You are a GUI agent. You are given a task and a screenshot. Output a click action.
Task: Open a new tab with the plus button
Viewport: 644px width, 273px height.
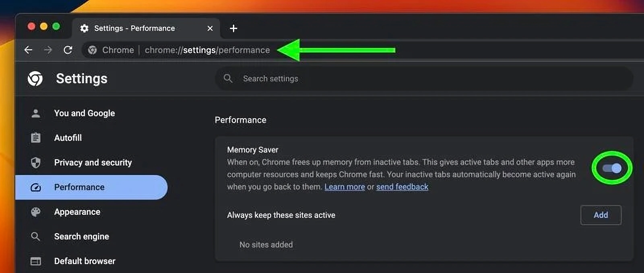click(233, 28)
